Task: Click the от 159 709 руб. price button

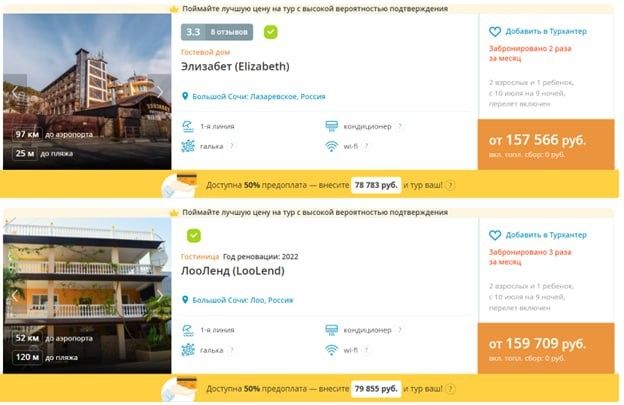Action: click(x=546, y=348)
